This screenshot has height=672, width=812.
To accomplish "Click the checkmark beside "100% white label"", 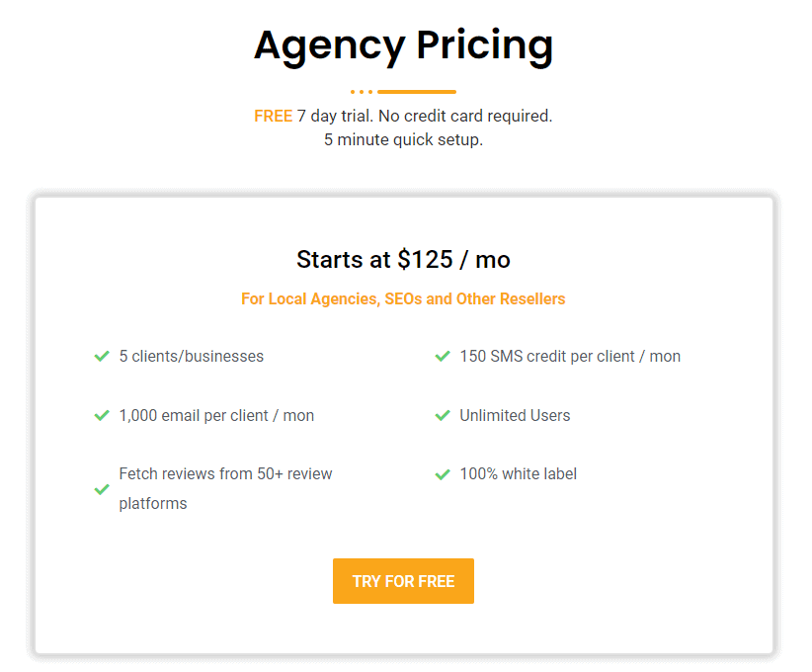I will (x=443, y=473).
